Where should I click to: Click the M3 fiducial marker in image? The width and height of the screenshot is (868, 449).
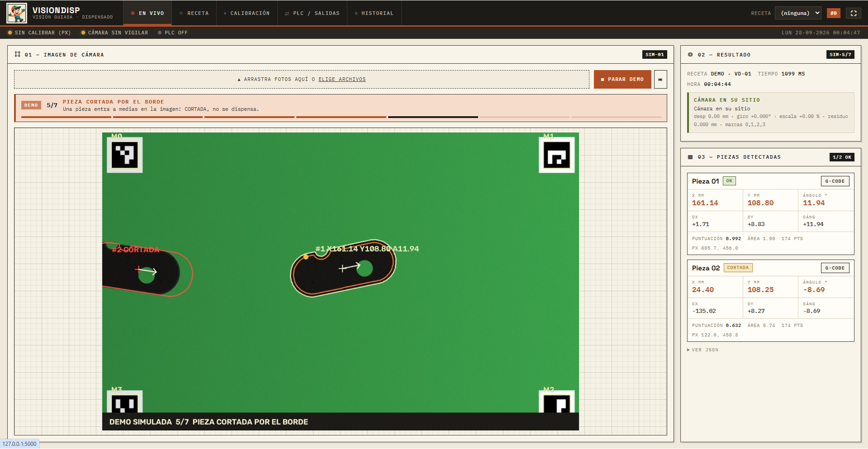(124, 402)
